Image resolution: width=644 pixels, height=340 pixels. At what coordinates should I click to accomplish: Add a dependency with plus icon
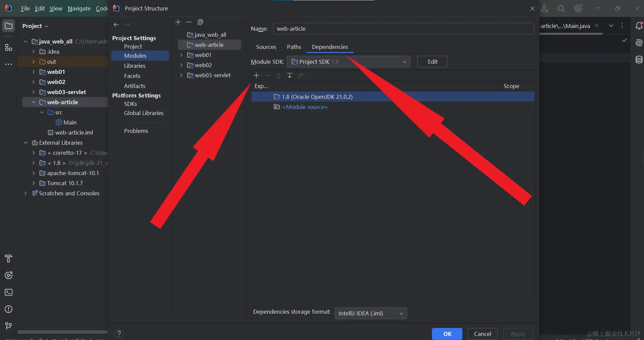tap(257, 76)
